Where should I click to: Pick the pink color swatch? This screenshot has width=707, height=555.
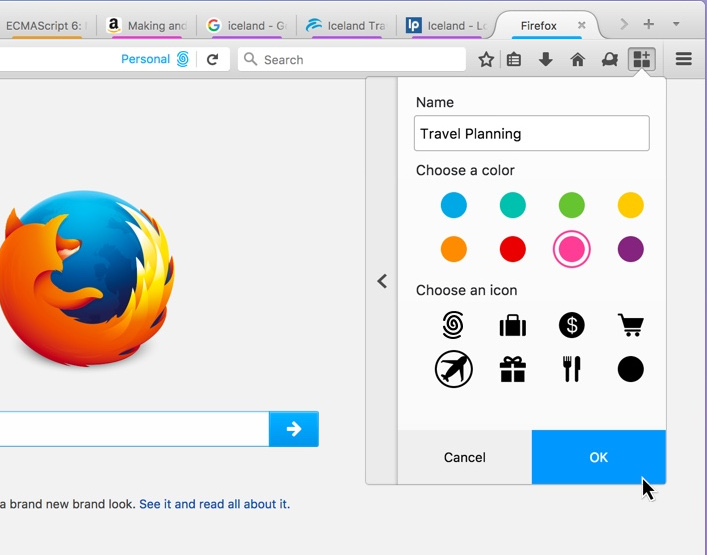572,249
